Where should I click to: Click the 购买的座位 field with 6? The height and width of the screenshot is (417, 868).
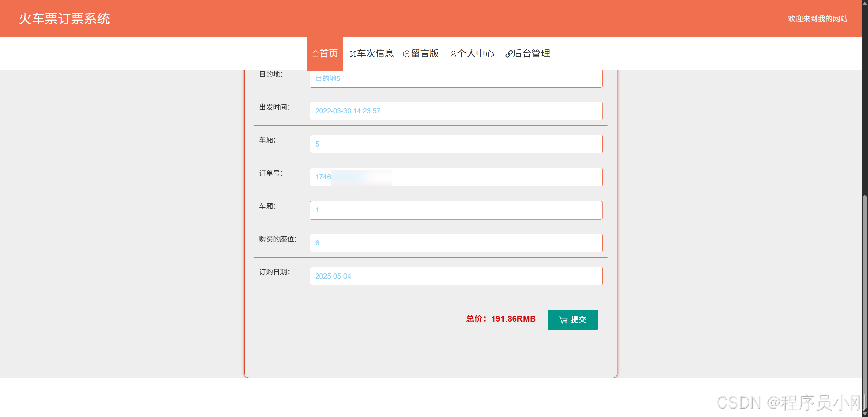[456, 243]
